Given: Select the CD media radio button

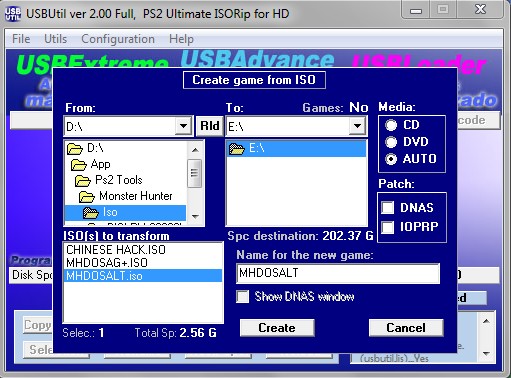Looking at the screenshot, I should (x=391, y=125).
